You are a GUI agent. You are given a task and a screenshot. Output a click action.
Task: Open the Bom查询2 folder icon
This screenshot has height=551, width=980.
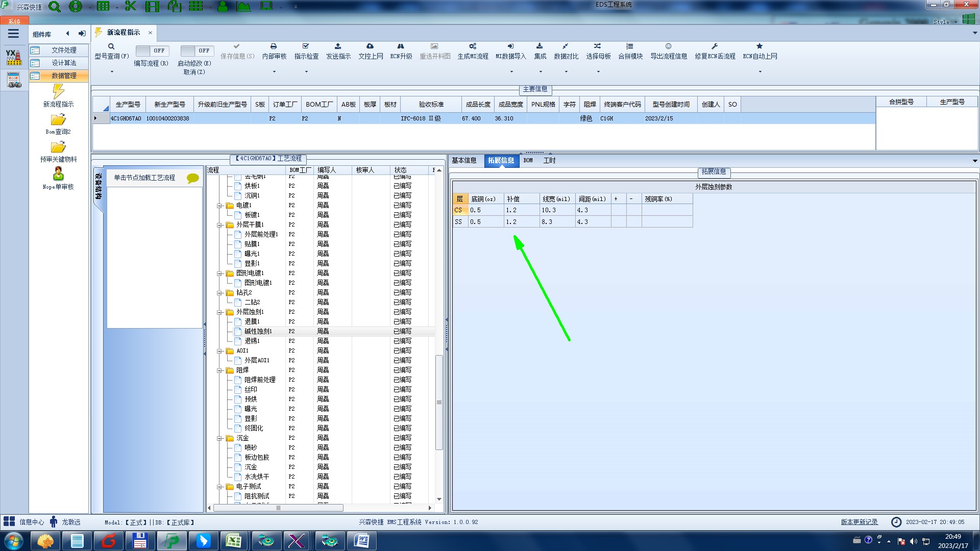click(x=58, y=120)
